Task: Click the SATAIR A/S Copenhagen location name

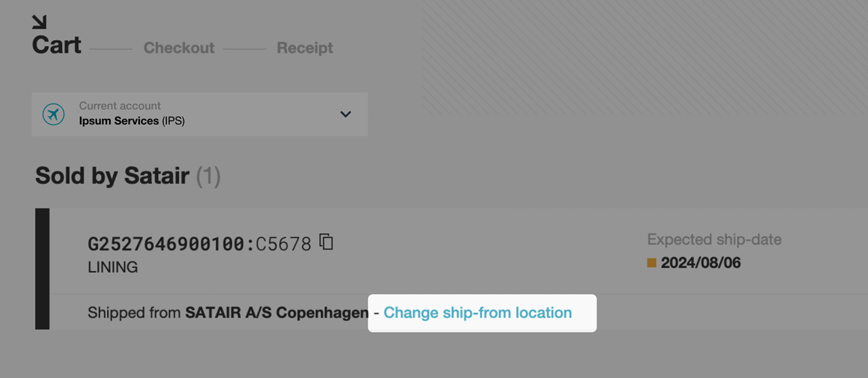Action: click(277, 313)
